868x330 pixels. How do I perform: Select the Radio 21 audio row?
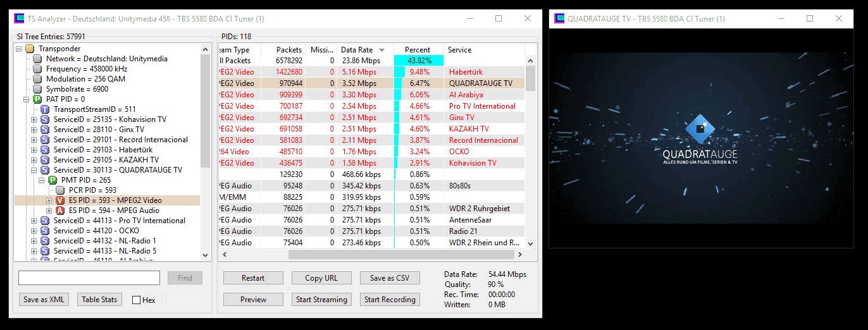(x=372, y=231)
